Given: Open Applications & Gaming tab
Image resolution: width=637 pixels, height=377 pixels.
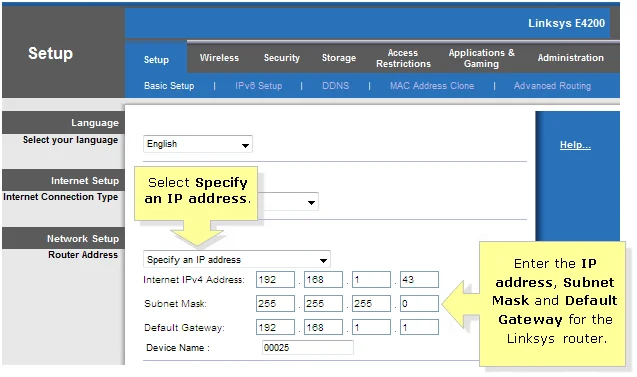Looking at the screenshot, I should click(481, 58).
